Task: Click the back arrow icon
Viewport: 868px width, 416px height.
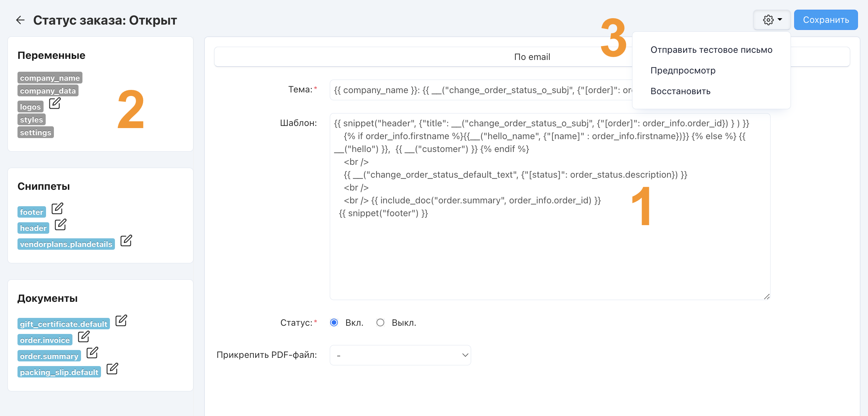Action: (20, 20)
